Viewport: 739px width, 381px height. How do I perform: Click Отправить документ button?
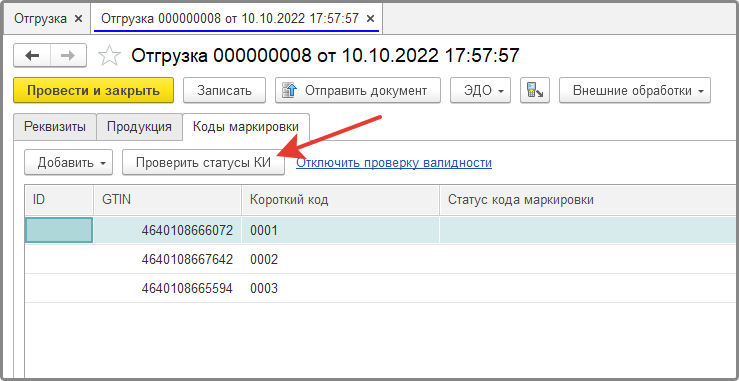pos(358,91)
